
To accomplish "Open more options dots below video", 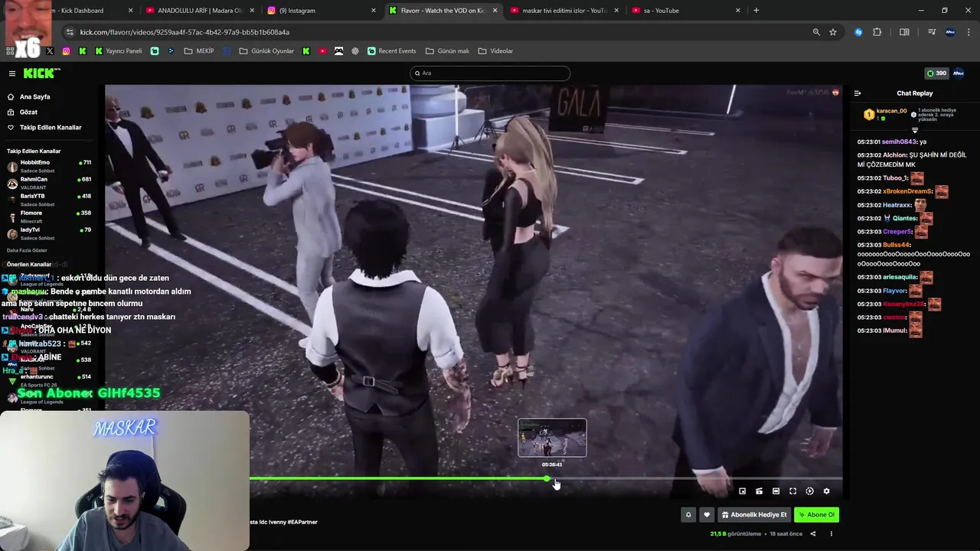I will click(x=831, y=534).
